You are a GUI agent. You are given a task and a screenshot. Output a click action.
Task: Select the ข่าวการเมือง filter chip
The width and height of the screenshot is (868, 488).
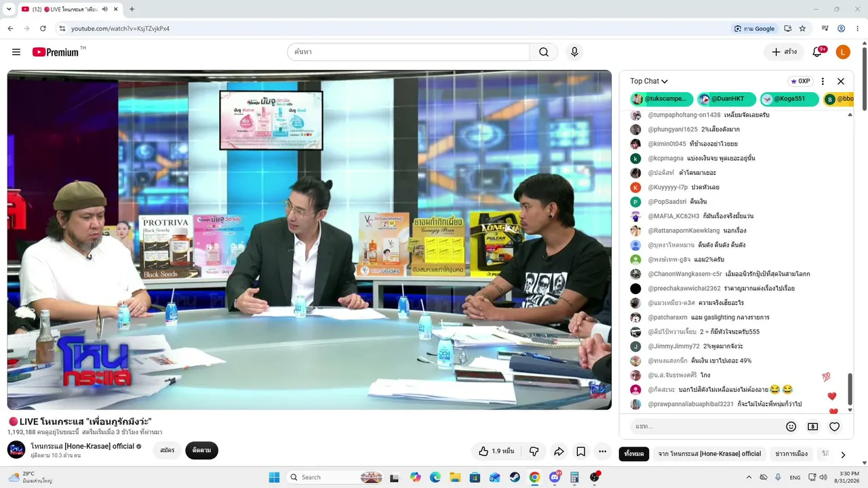pos(791,454)
